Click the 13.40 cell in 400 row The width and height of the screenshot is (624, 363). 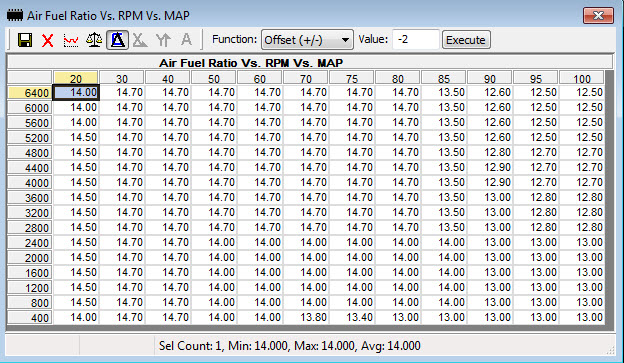coord(352,317)
